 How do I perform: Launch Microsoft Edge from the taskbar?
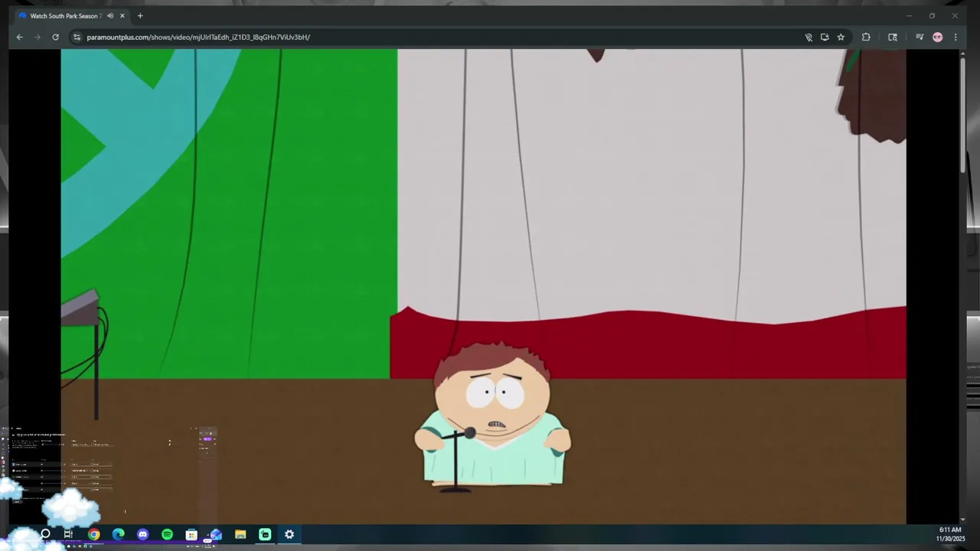[118, 534]
